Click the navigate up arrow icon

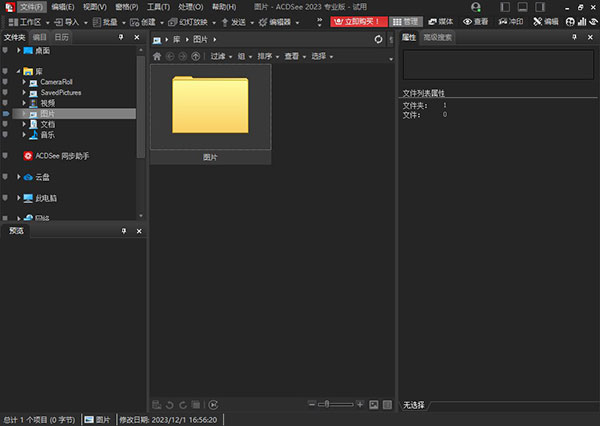pyautogui.click(x=195, y=56)
